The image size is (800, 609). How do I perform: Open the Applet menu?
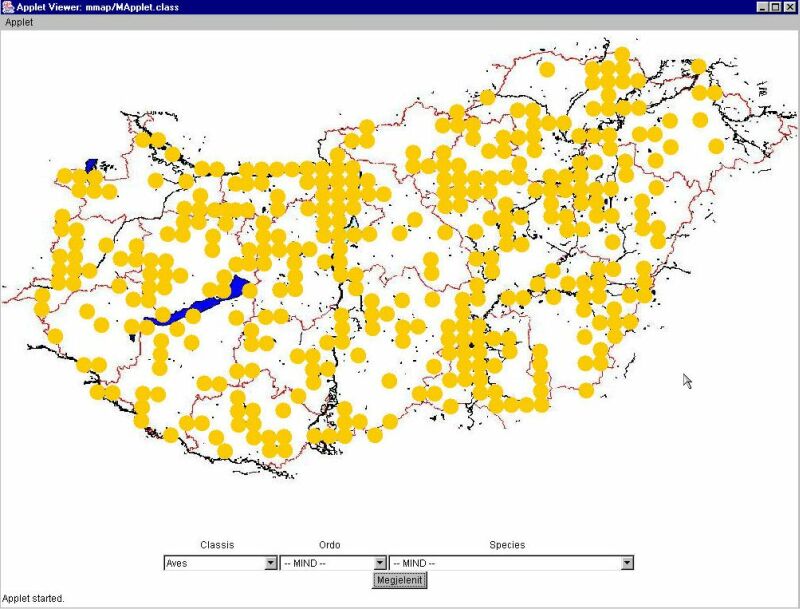pyautogui.click(x=19, y=22)
